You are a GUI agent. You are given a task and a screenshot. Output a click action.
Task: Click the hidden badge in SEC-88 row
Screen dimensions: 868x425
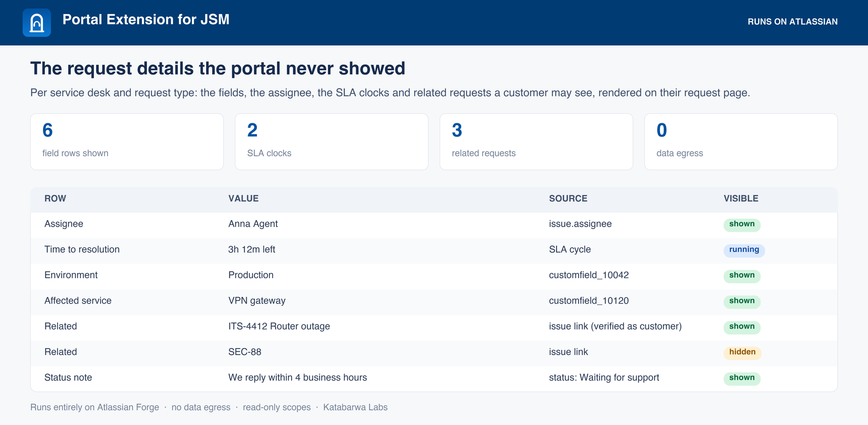click(x=743, y=352)
